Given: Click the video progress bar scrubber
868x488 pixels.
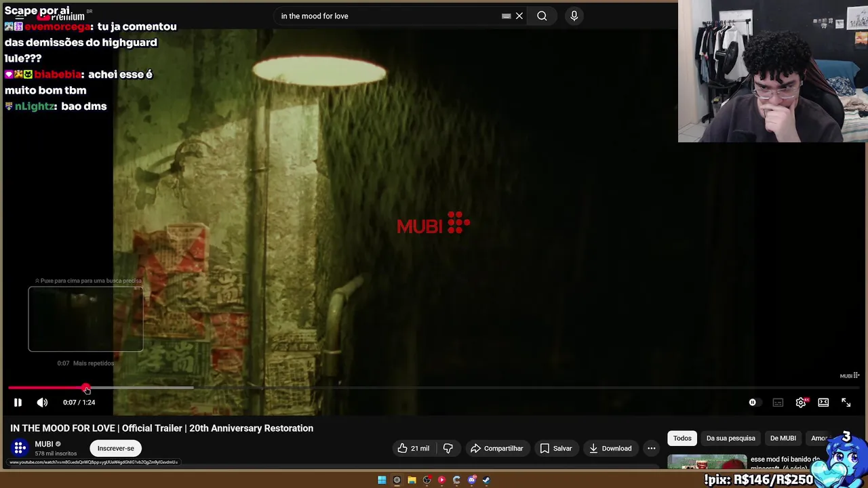Looking at the screenshot, I should pos(86,388).
